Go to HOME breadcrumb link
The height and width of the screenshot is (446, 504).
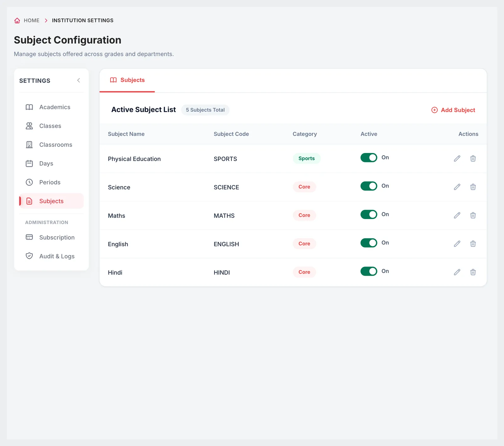click(31, 20)
